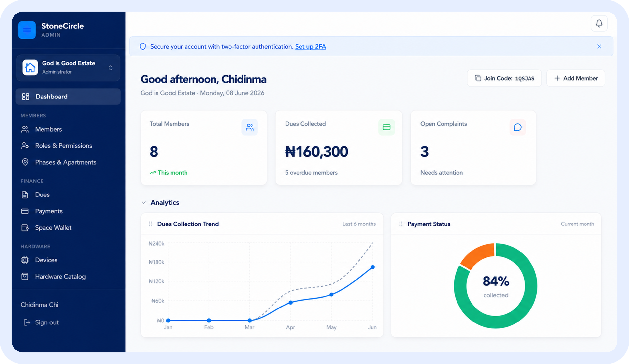Collapse the Analytics section chevron
This screenshot has width=629, height=364.
coord(143,203)
